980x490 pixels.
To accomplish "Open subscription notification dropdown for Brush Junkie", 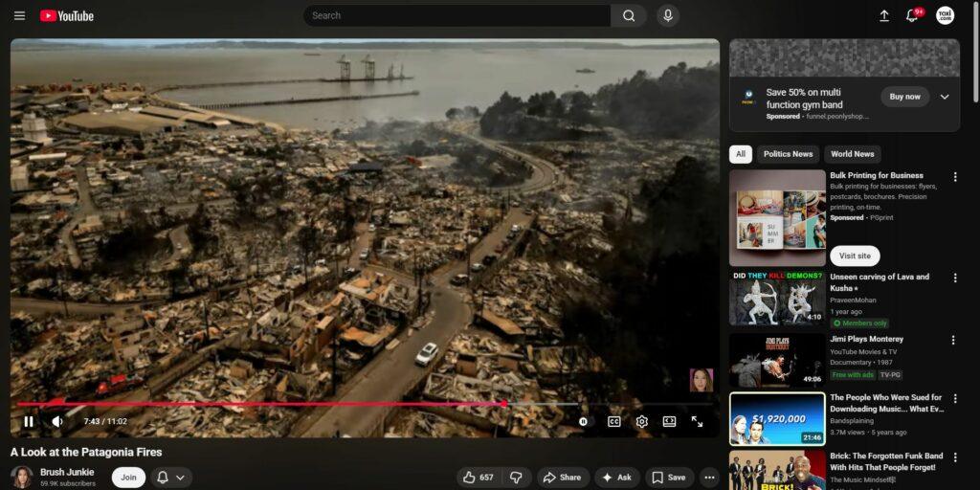I will (x=169, y=478).
